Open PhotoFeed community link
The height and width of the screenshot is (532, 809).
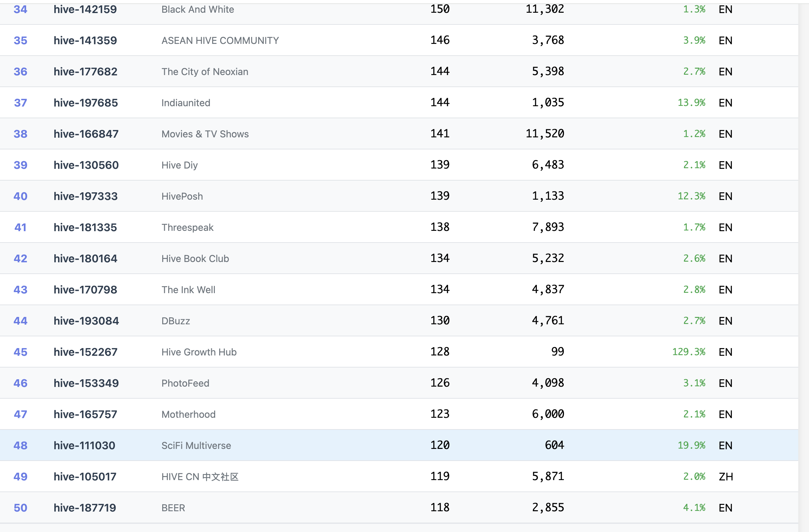[x=185, y=383]
